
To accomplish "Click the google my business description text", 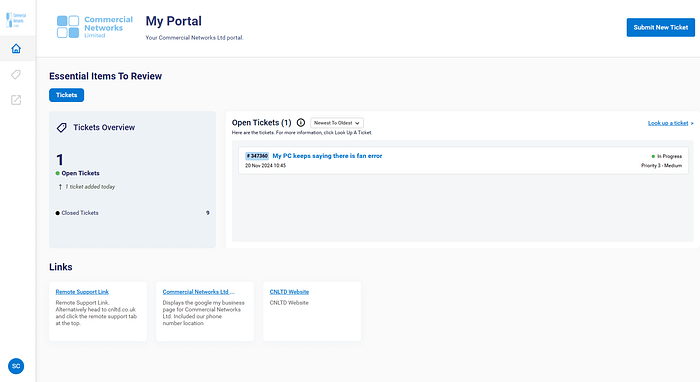I will (x=204, y=313).
